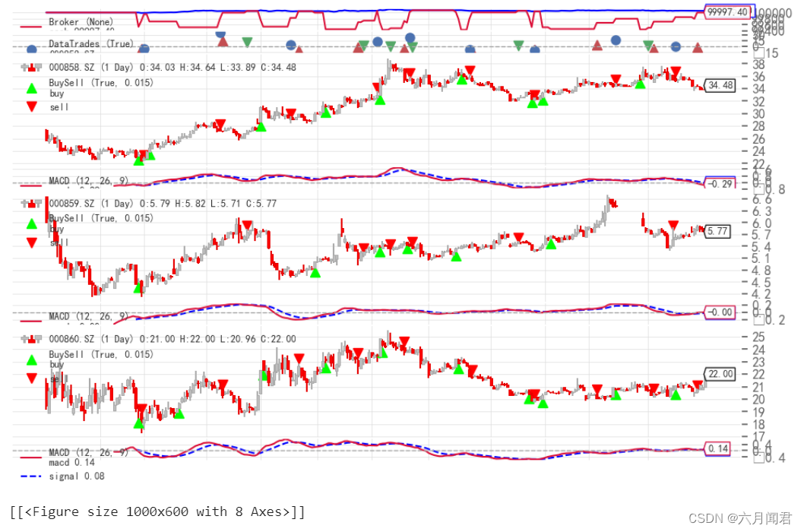The height and width of the screenshot is (532, 804).
Task: Select the Broker (None) label
Action: [81, 22]
